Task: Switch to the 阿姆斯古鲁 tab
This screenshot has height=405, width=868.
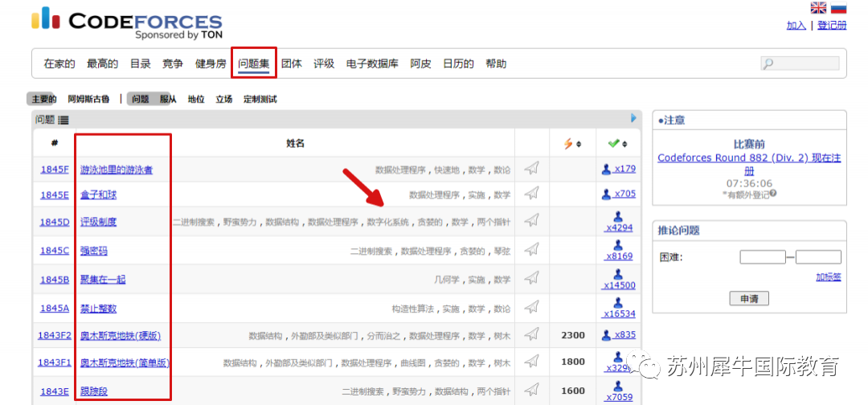Action: pyautogui.click(x=88, y=100)
